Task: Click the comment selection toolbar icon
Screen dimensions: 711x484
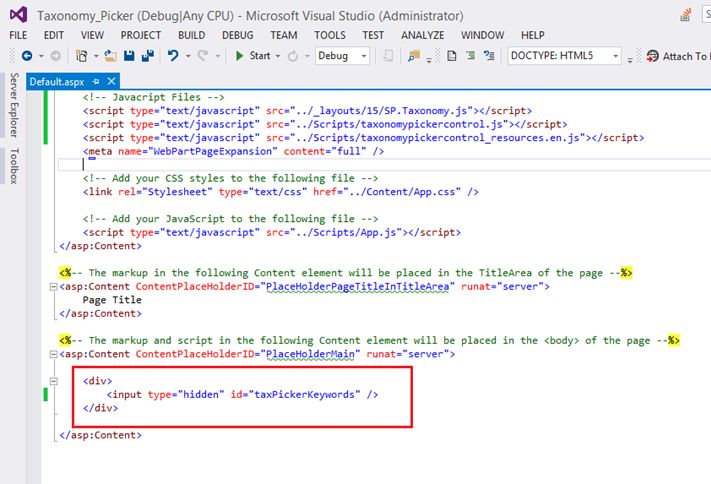Action: [489, 56]
